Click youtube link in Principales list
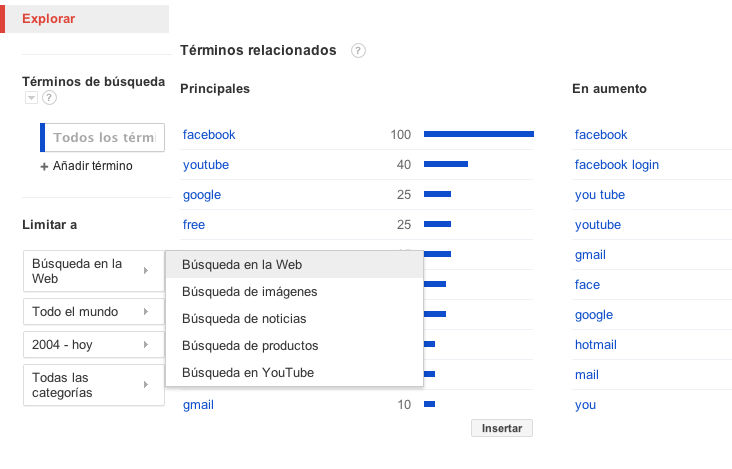This screenshot has height=469, width=732. tap(206, 165)
